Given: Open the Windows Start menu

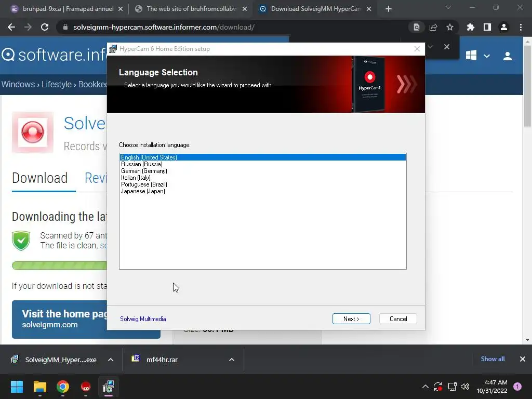Looking at the screenshot, I should 17,387.
